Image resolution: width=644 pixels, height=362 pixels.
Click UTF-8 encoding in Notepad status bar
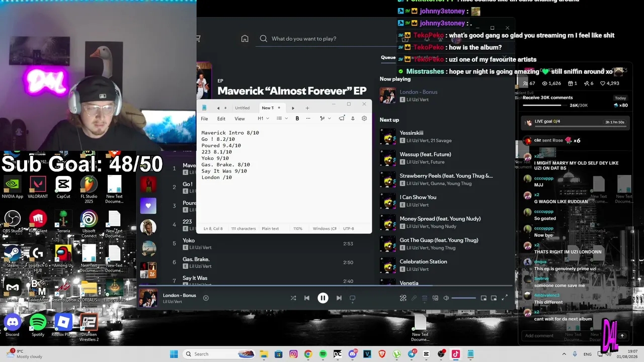point(348,229)
